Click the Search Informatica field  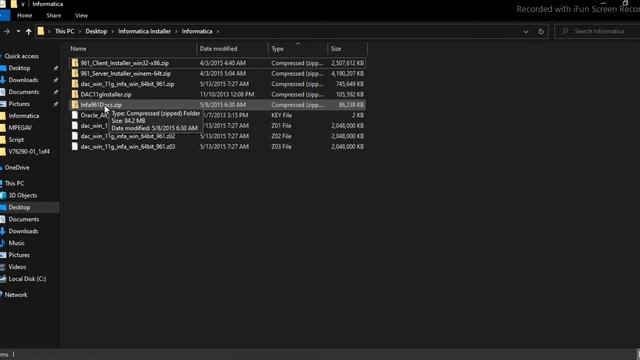coord(599,31)
